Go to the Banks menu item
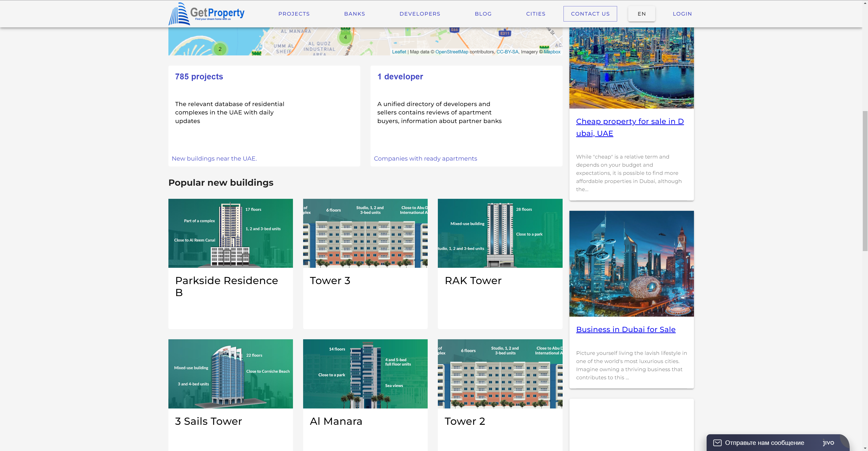The width and height of the screenshot is (868, 451). pyautogui.click(x=354, y=14)
